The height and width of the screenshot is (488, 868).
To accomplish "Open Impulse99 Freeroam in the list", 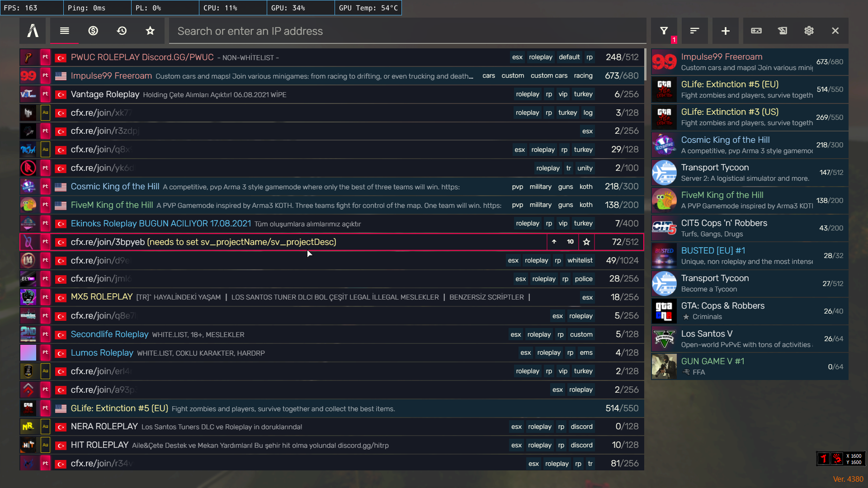I will (x=111, y=76).
